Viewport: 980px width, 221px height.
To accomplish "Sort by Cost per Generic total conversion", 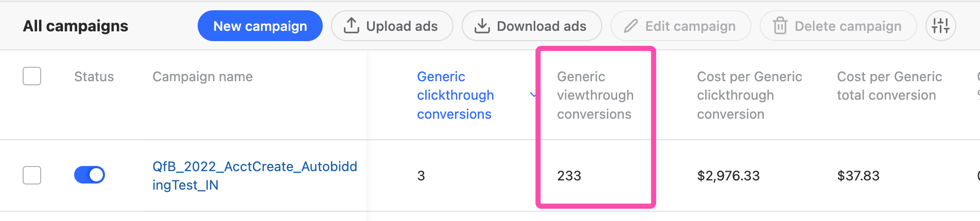I will tap(889, 86).
